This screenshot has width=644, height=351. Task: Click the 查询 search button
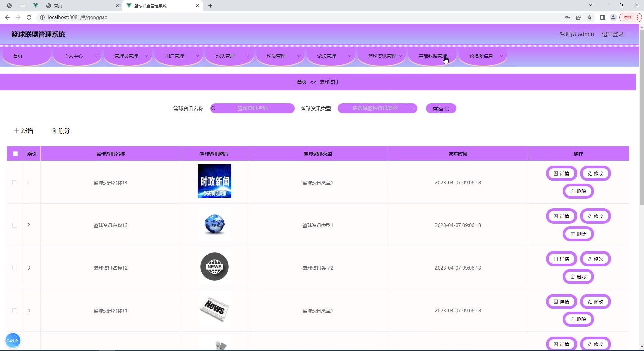point(441,109)
